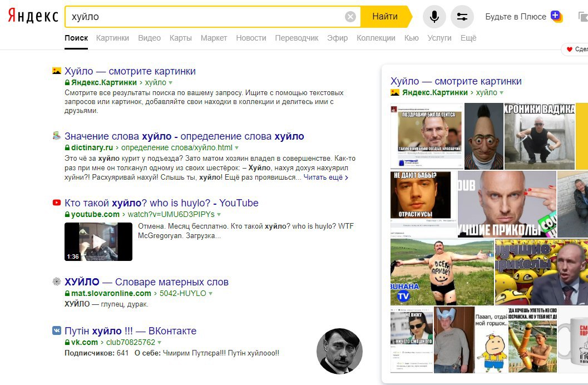Expand dropdown arrow in right panel Яндекс.Картинки

tap(501, 92)
